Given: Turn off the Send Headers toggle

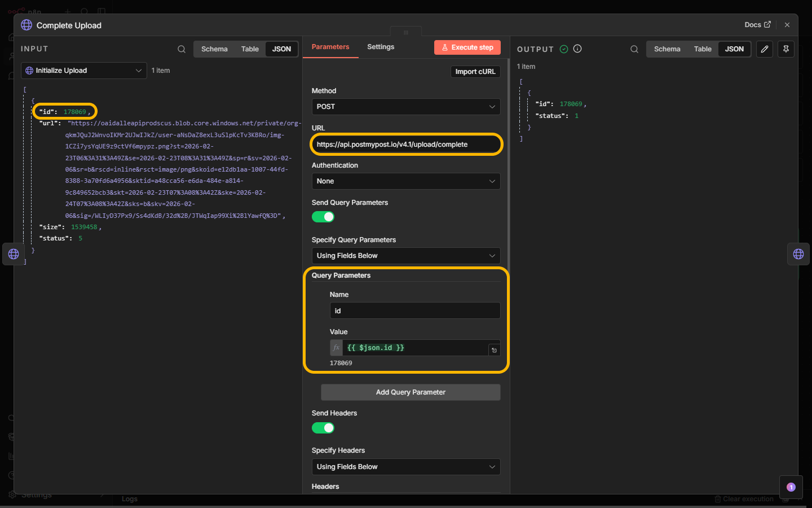Looking at the screenshot, I should tap(323, 428).
